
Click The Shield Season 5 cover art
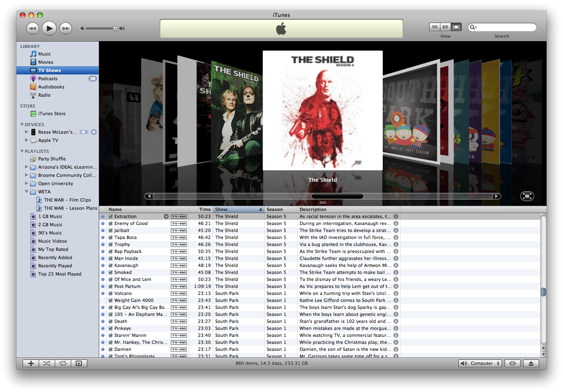tap(323, 110)
